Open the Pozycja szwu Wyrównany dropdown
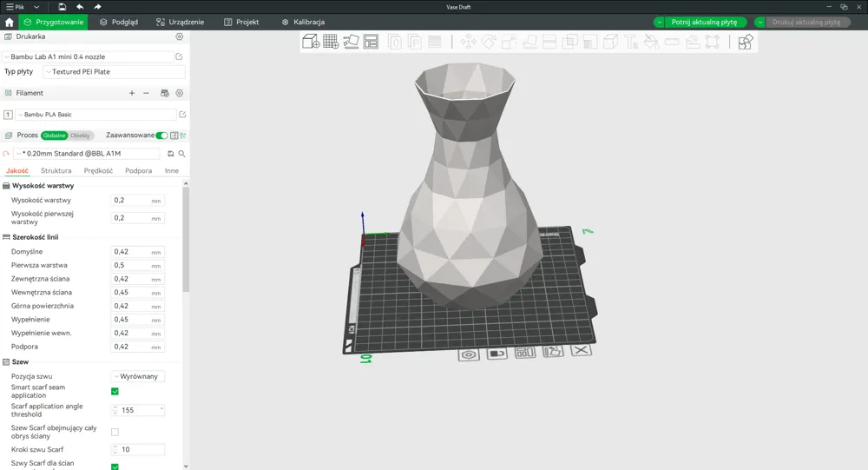The image size is (868, 470). 138,376
